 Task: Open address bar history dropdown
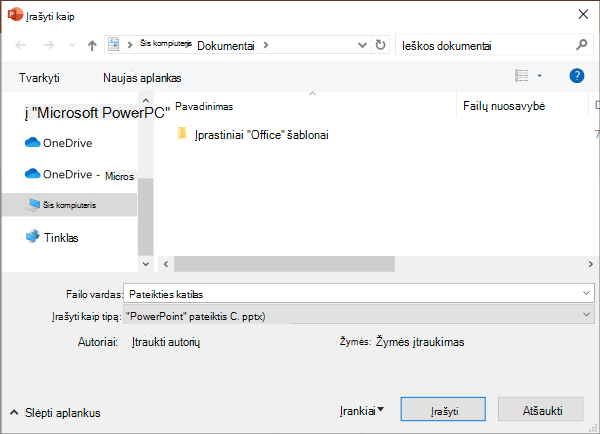pos(362,45)
